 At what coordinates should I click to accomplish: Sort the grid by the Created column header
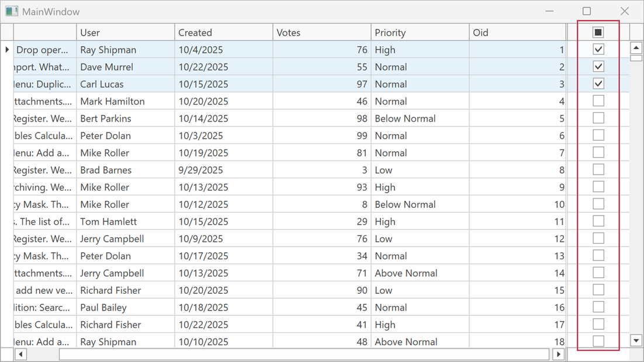click(x=224, y=32)
